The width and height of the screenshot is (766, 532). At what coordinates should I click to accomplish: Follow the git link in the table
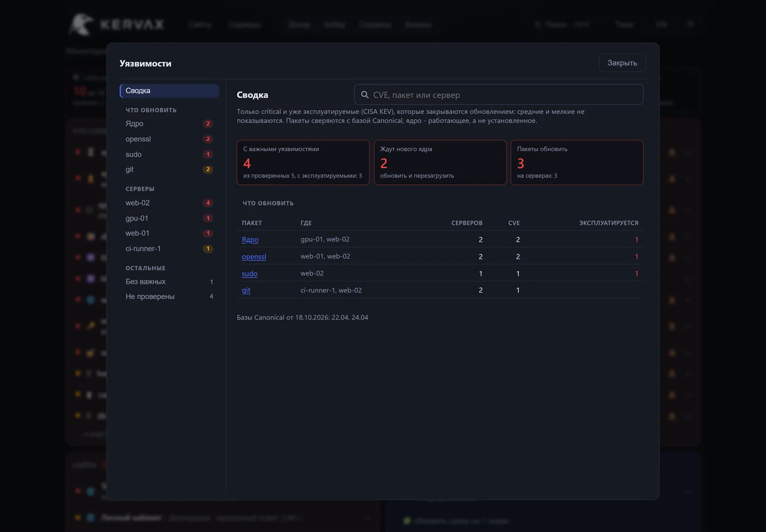click(246, 290)
